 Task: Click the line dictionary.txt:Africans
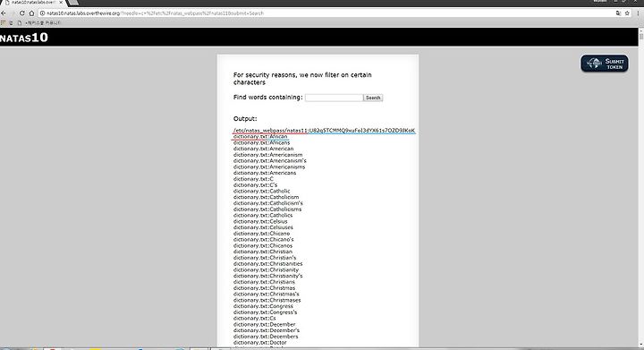[x=261, y=142]
